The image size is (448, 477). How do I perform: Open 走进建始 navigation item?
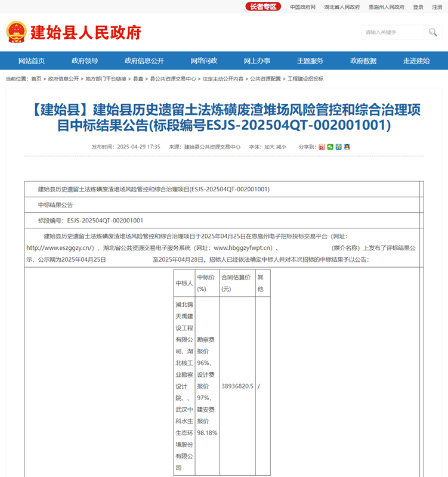coord(416,61)
